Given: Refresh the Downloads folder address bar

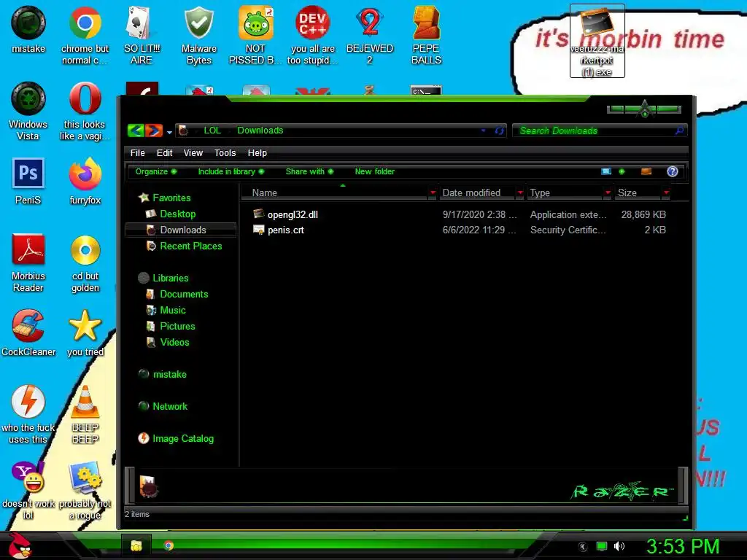Looking at the screenshot, I should pyautogui.click(x=499, y=131).
